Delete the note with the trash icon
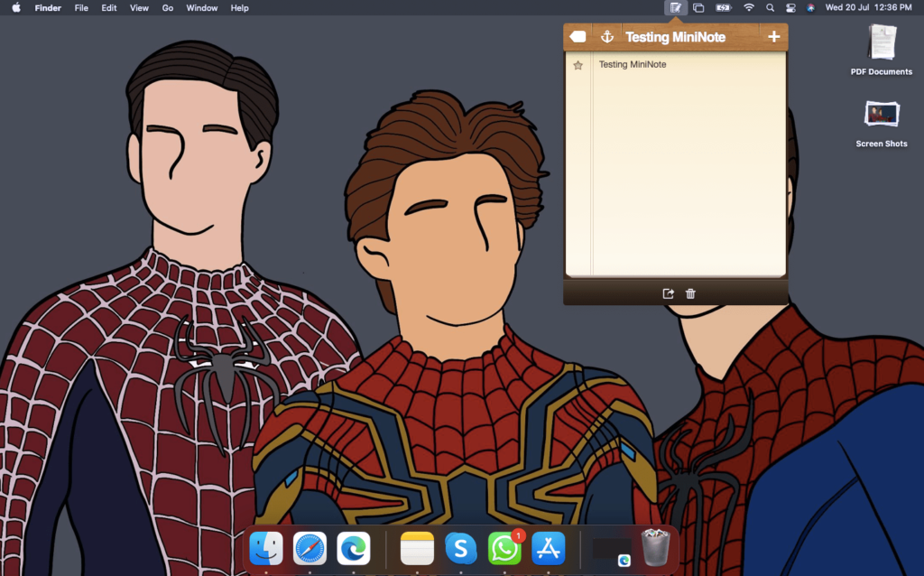The width and height of the screenshot is (924, 576). pyautogui.click(x=691, y=293)
